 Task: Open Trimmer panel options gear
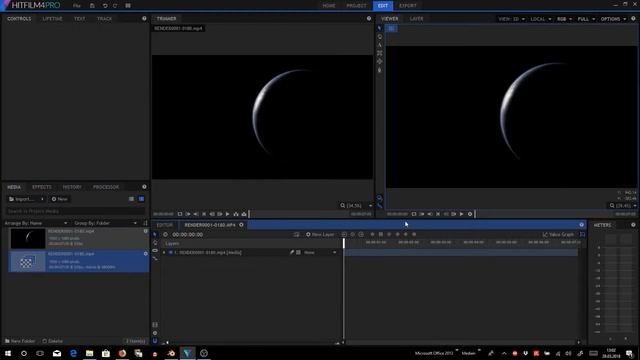coord(369,18)
